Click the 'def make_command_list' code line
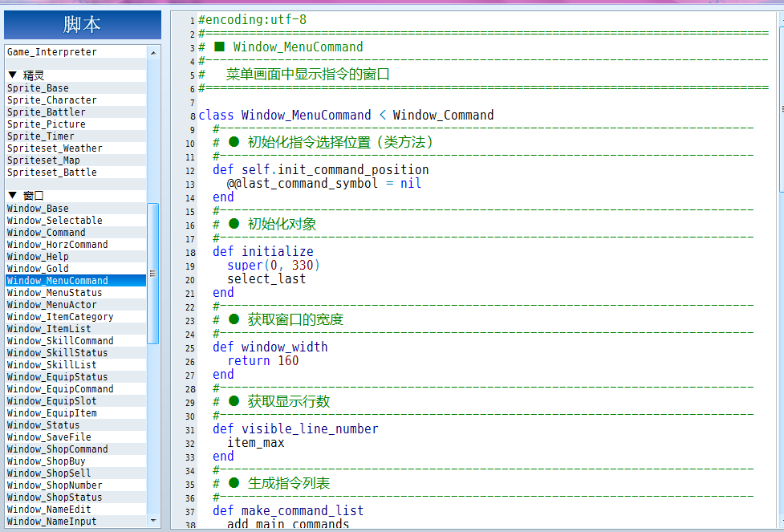784x532 pixels. pyautogui.click(x=288, y=510)
